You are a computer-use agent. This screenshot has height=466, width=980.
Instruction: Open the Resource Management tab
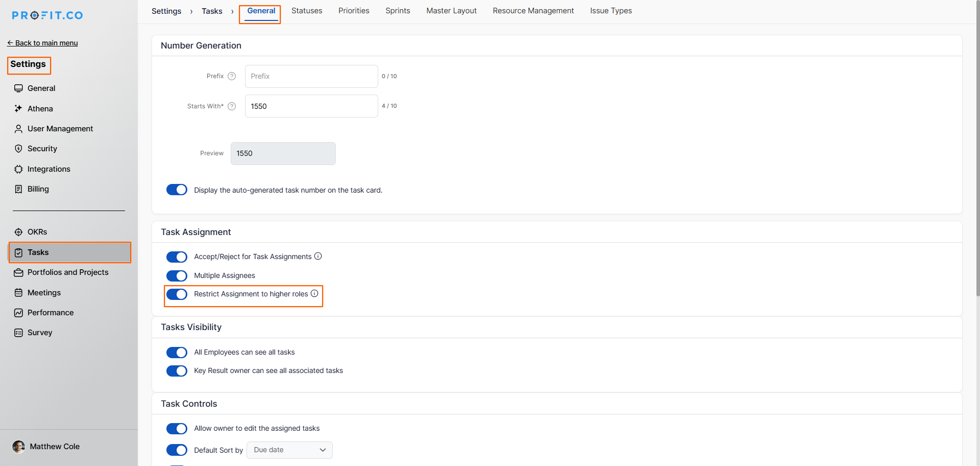[533, 11]
